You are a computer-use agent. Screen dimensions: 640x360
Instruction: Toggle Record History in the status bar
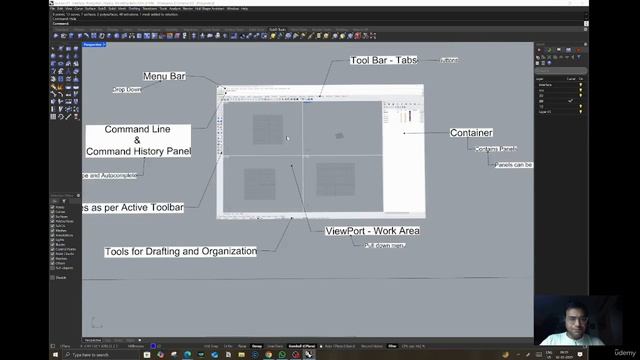372,346
